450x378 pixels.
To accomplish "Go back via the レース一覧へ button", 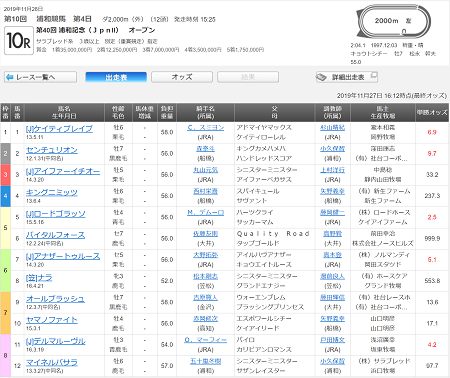I will pyautogui.click(x=40, y=77).
